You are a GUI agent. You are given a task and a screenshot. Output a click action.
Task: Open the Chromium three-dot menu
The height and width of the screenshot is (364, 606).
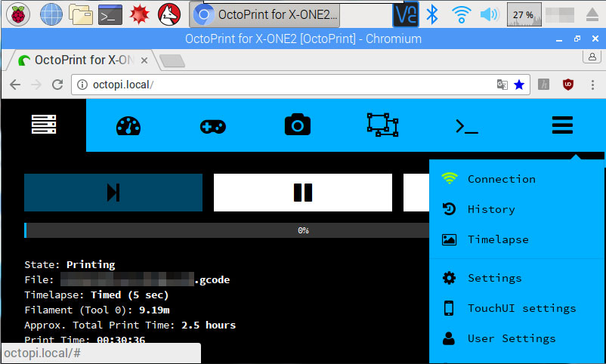point(592,85)
